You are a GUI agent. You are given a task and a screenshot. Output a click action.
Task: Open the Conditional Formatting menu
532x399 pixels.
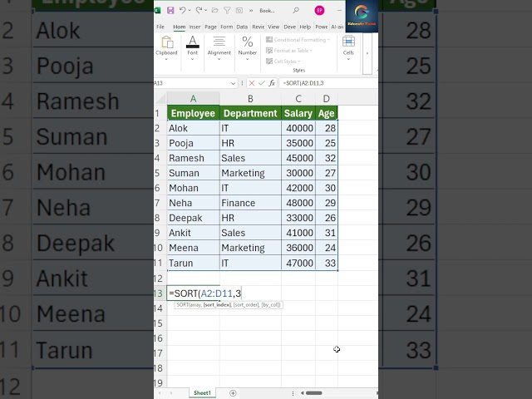(x=298, y=40)
